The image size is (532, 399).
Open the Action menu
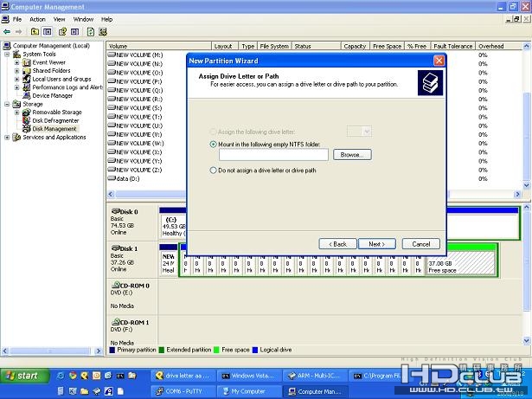[37, 19]
